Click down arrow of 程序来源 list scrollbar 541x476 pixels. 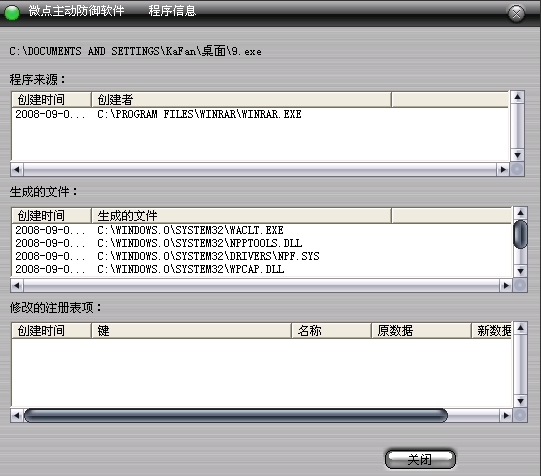pos(517,155)
